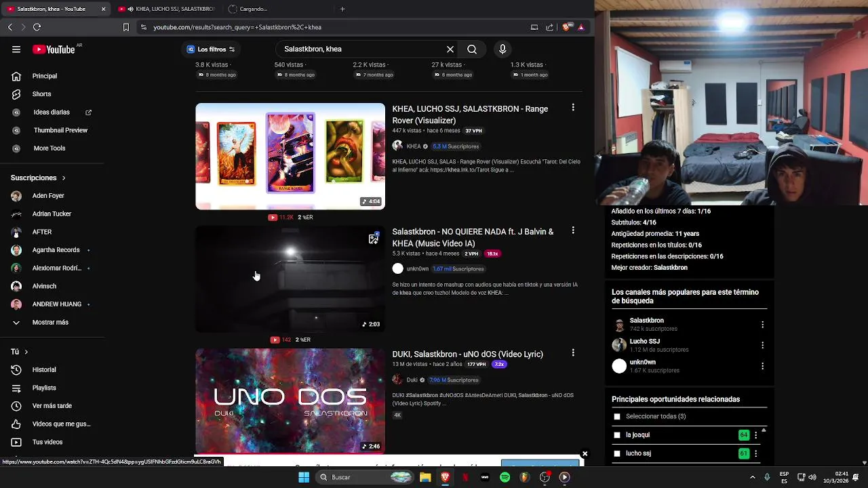Open the thumbnail preview icon on NO QUIERE NADA thumbnail
The height and width of the screenshot is (488, 868).
point(374,239)
